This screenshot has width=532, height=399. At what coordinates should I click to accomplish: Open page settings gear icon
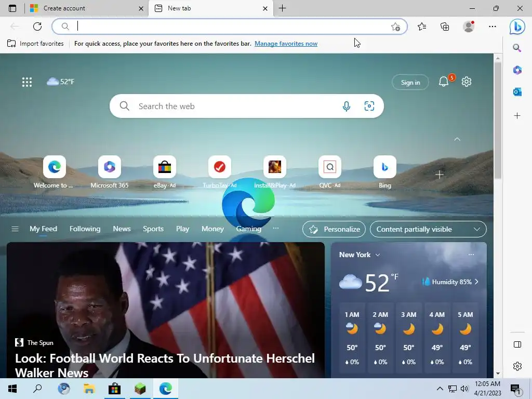[467, 82]
